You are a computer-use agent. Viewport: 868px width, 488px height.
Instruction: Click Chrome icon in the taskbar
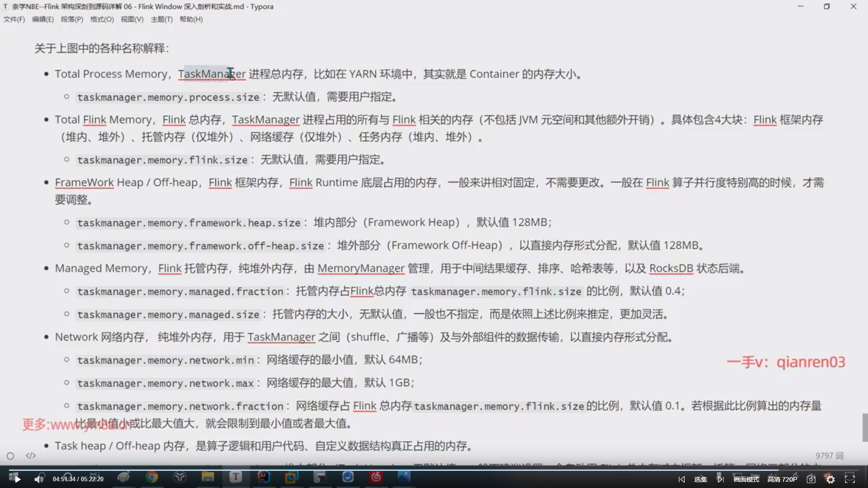pos(152,477)
